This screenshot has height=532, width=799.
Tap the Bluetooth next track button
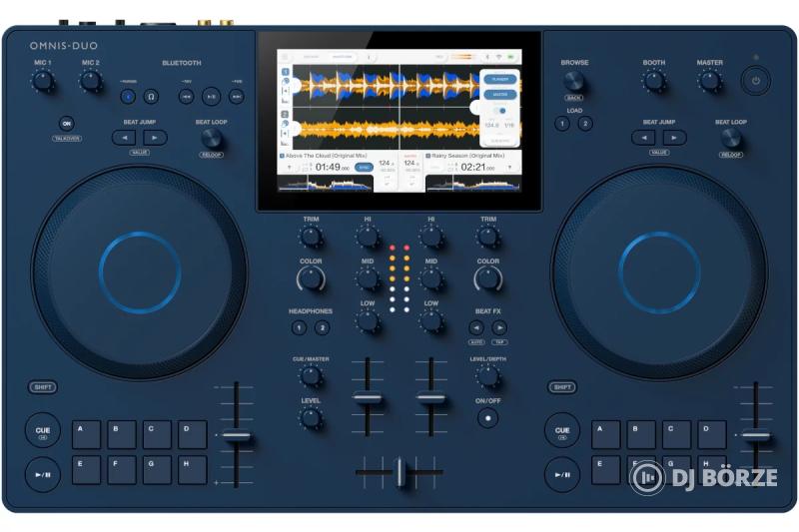tap(236, 96)
